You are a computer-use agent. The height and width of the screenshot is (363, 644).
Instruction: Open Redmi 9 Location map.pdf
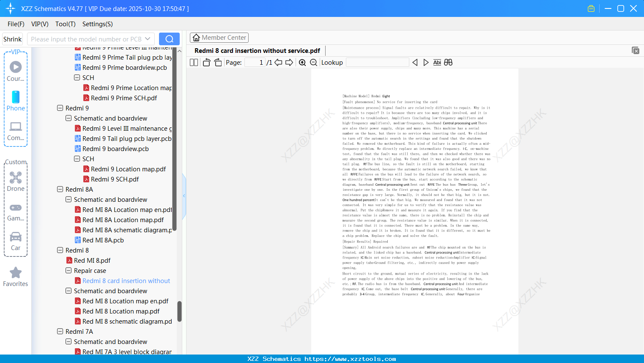click(128, 169)
